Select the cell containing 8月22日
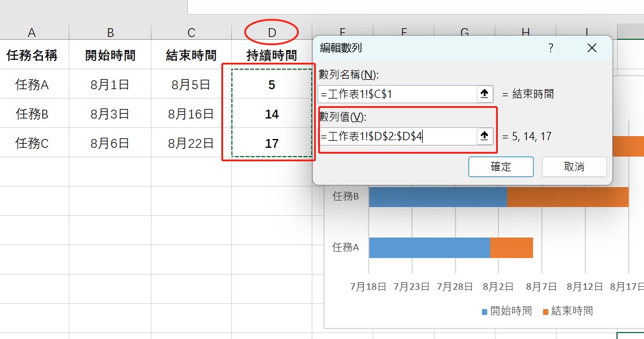 [x=191, y=143]
